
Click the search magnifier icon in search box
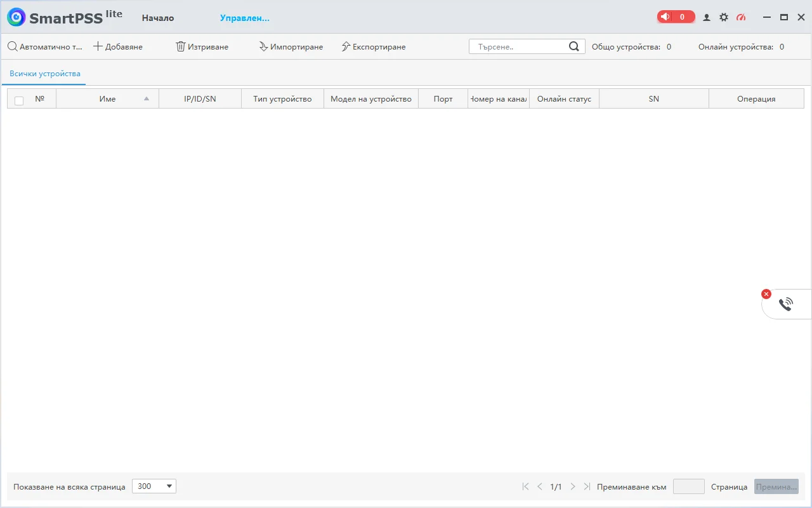tap(574, 46)
